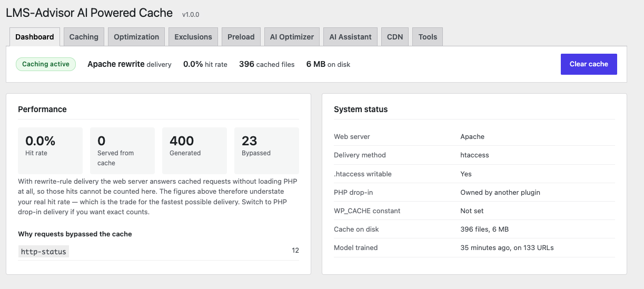Switch to the Caching tab
Viewport: 644px width, 289px height.
point(84,37)
